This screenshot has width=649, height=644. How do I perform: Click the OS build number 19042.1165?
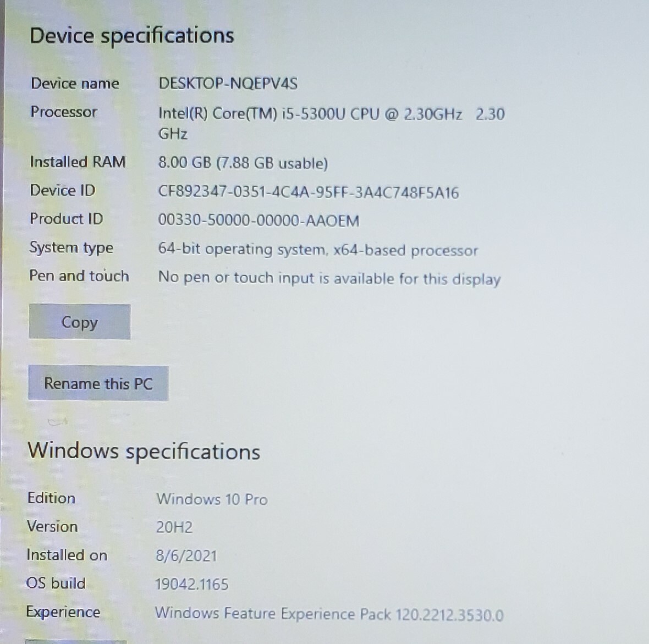pyautogui.click(x=191, y=585)
